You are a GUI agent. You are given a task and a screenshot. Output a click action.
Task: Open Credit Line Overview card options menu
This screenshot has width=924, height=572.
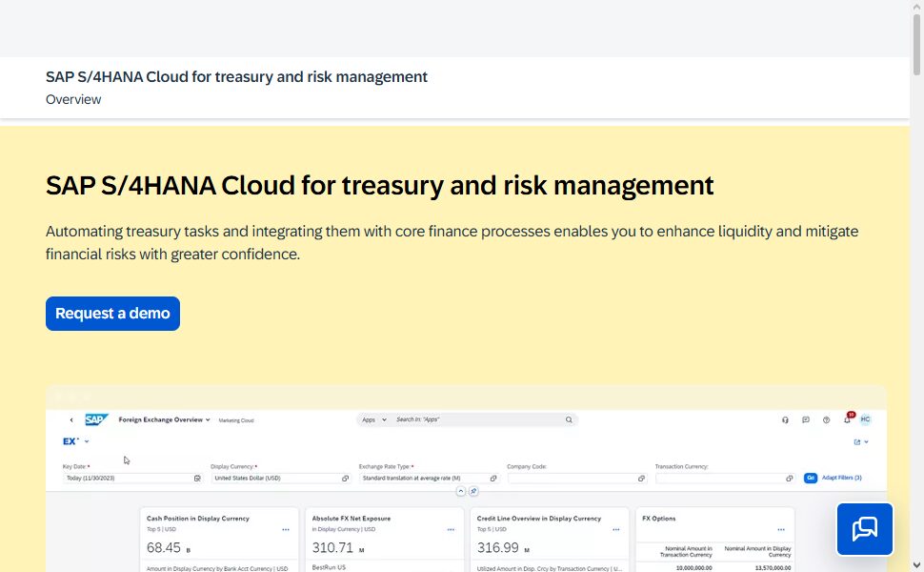tap(615, 529)
